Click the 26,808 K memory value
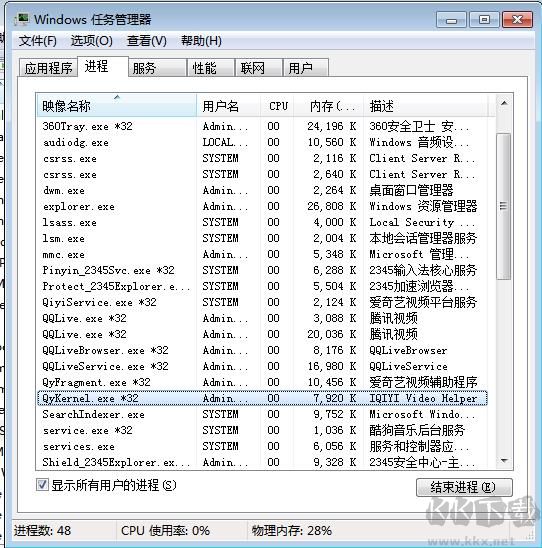Viewport: 542px width, 548px height. coord(331,207)
